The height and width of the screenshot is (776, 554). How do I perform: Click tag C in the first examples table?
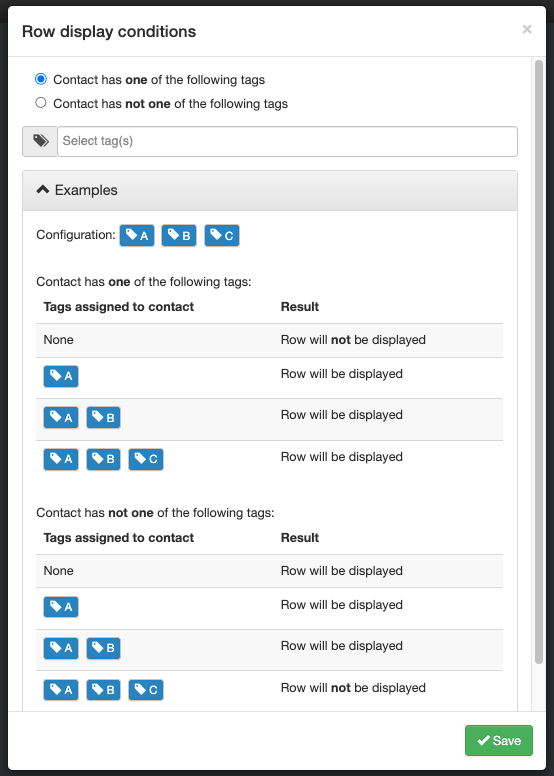(146, 459)
